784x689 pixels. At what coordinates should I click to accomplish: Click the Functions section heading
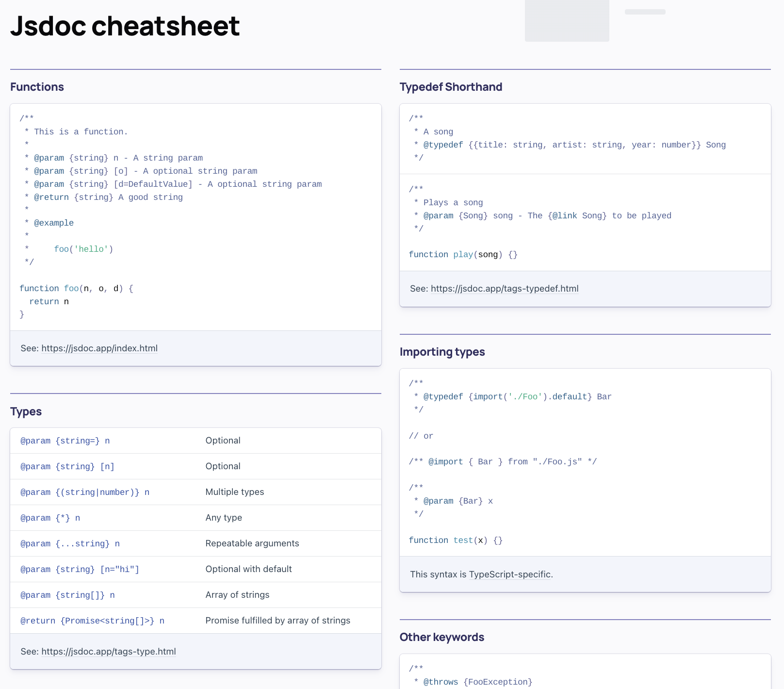pyautogui.click(x=37, y=87)
